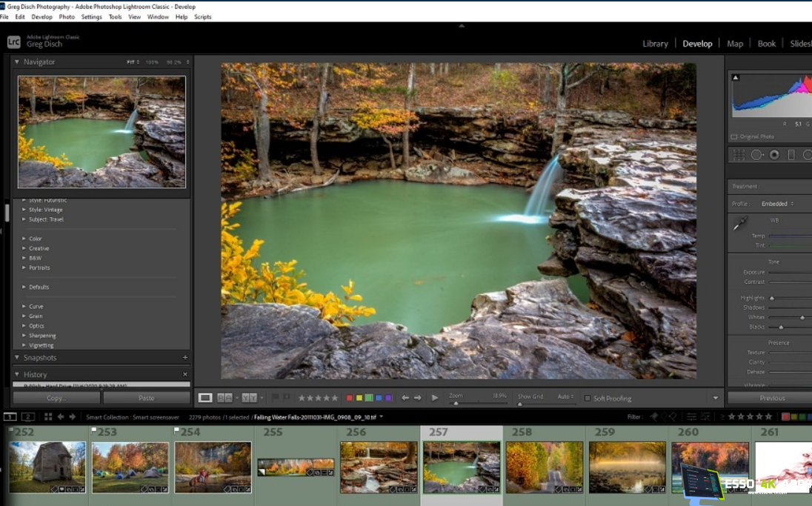This screenshot has height=506, width=812.
Task: Open the Profile Embedded dropdown
Action: point(777,204)
